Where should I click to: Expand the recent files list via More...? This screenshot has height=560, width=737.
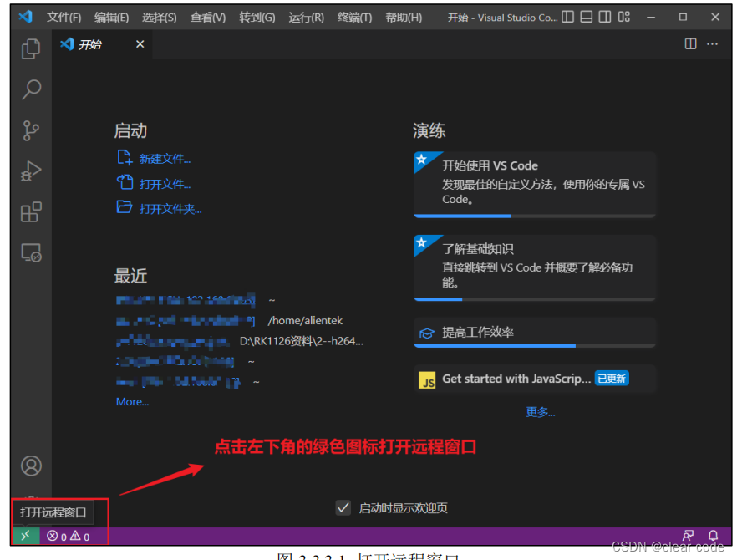click(x=131, y=401)
